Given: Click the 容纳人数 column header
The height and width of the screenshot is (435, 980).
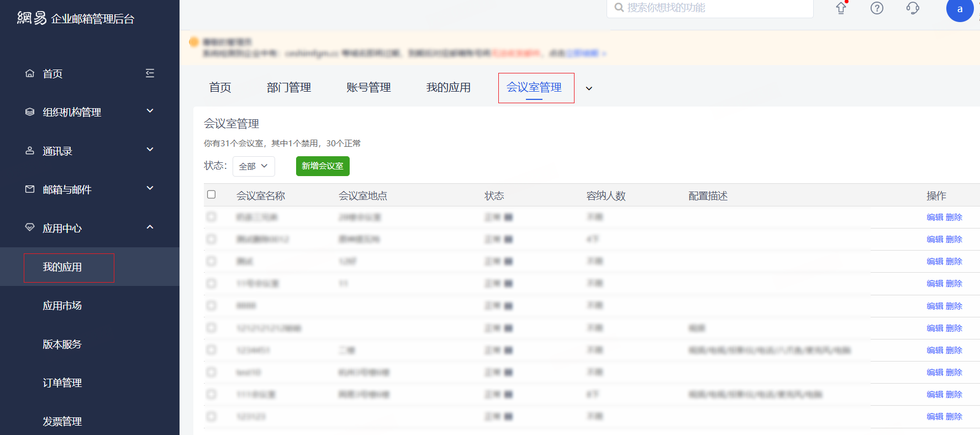Looking at the screenshot, I should [606, 195].
